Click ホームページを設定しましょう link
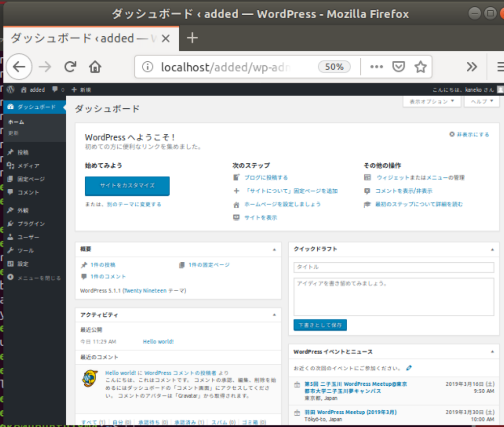Image resolution: width=504 pixels, height=427 pixels. pos(282,204)
